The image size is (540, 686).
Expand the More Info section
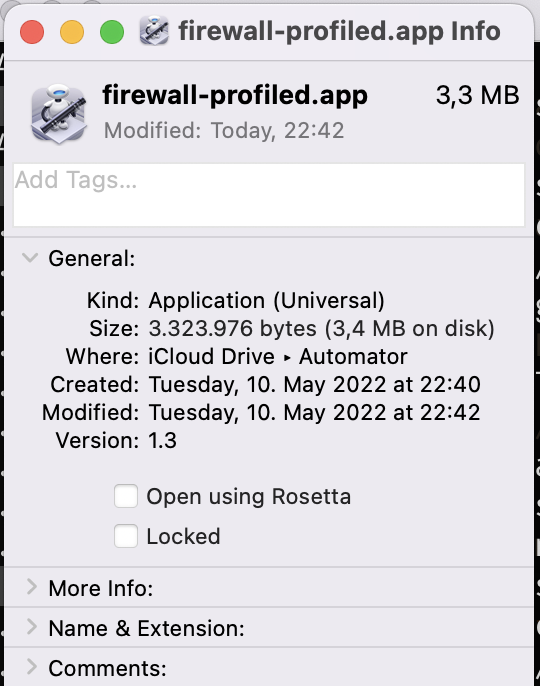pyautogui.click(x=31, y=587)
